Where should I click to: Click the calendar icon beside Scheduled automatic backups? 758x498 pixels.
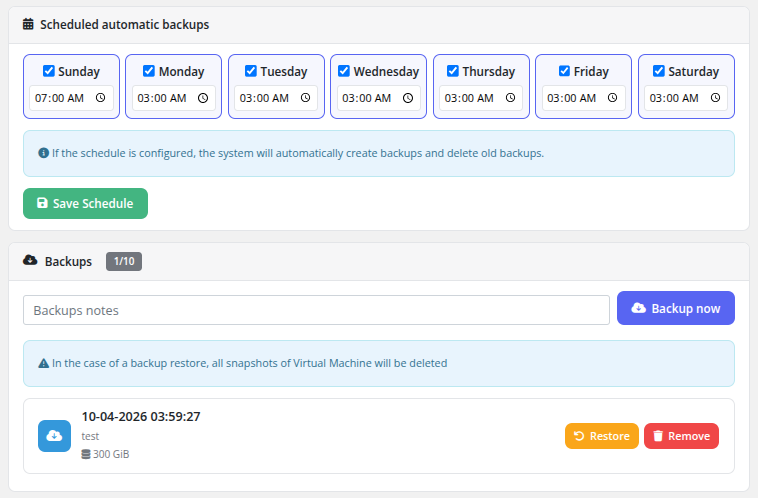pos(29,24)
